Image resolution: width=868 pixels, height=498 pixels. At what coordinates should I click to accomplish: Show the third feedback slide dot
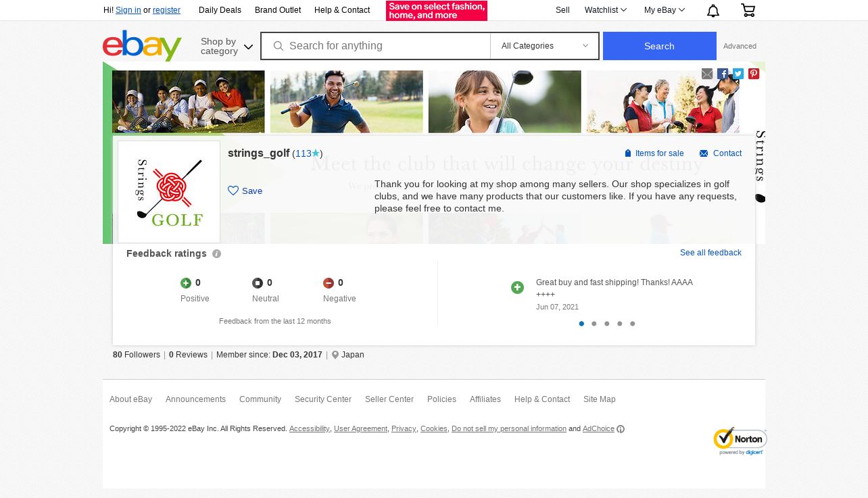click(607, 324)
